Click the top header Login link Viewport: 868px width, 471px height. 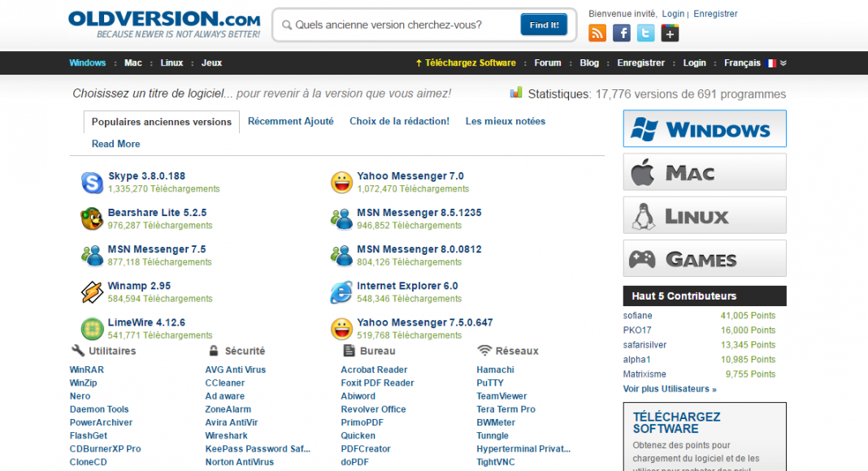(673, 14)
